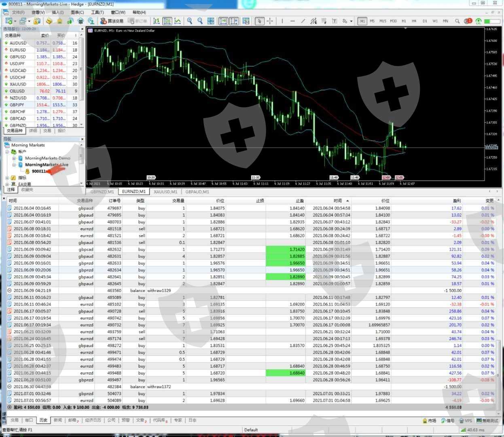Select the trendline drawing tool
This screenshot has width=504, height=437.
[303, 21]
